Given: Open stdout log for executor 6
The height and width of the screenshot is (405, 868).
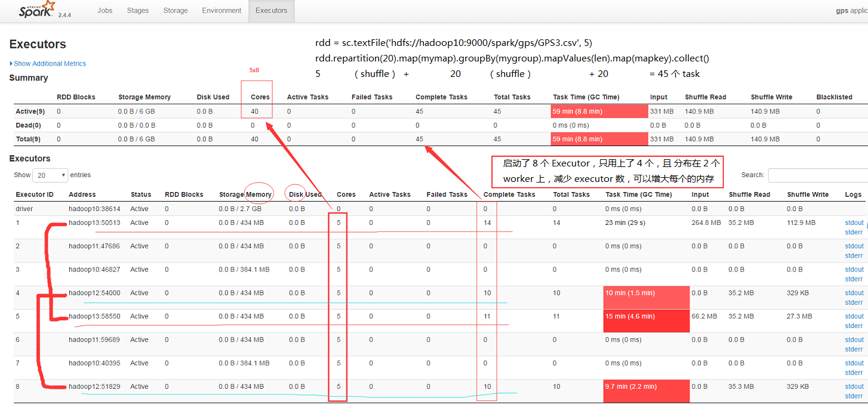Looking at the screenshot, I should 854,339.
